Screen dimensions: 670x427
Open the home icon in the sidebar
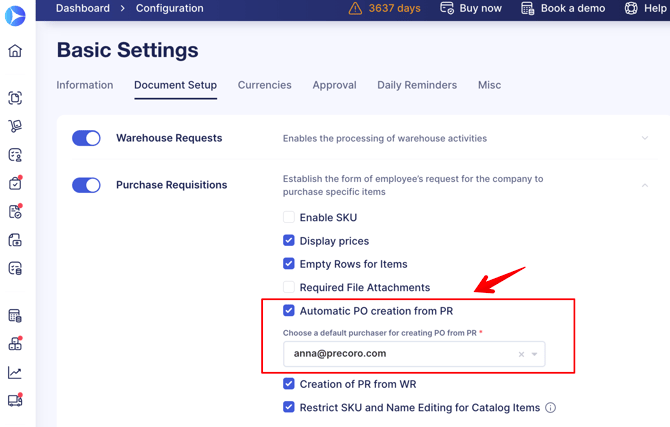(15, 50)
